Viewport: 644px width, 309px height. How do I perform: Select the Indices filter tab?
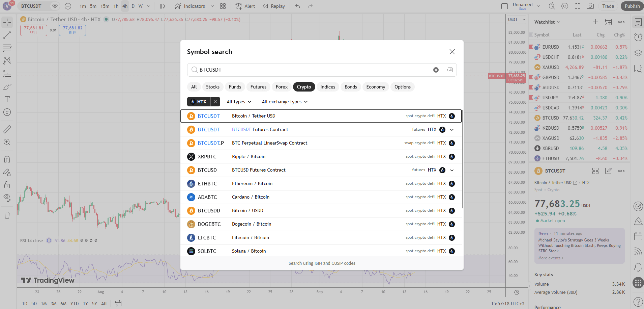[x=328, y=87]
